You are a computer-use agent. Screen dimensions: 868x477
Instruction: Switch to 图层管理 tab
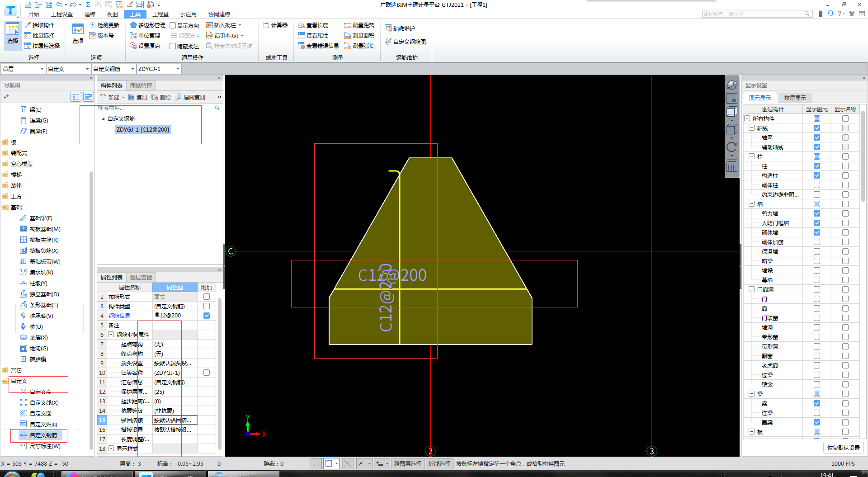click(141, 277)
